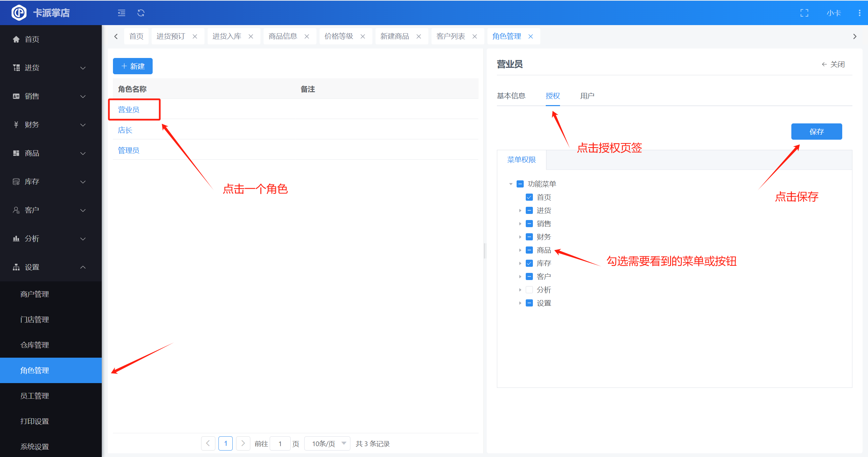
Task: Toggle fullscreen mode icon
Action: [x=804, y=13]
